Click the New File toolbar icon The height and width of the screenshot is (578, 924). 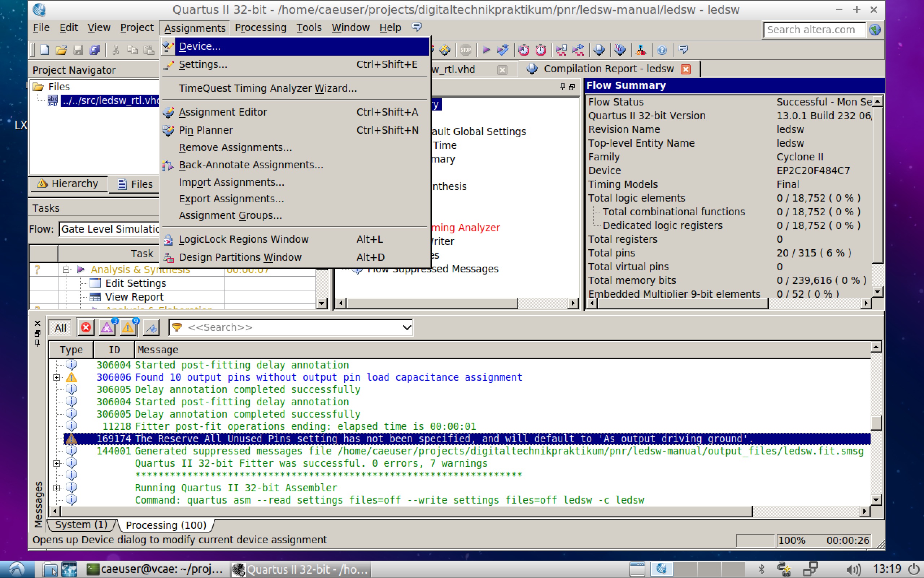tap(45, 50)
